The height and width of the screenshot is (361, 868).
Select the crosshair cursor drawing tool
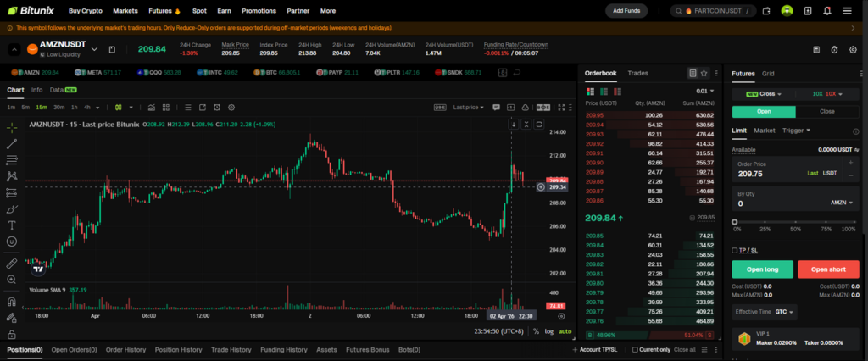(12, 128)
